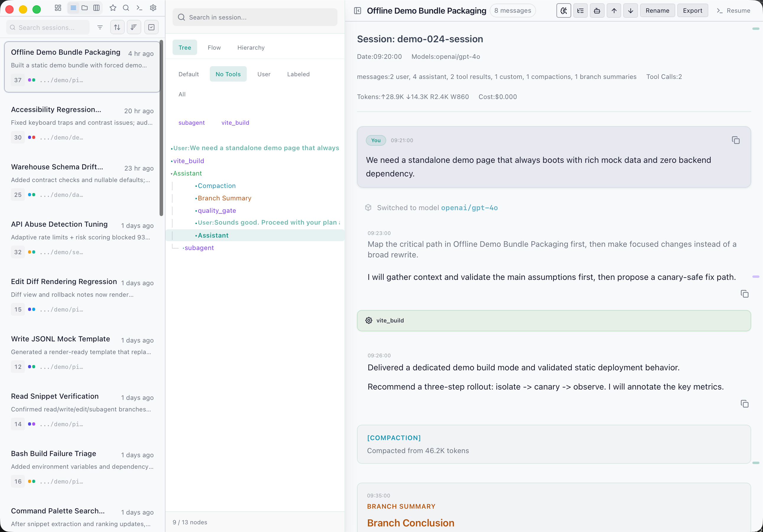Click the robot icon in session header
The image size is (763, 532).
pyautogui.click(x=597, y=11)
